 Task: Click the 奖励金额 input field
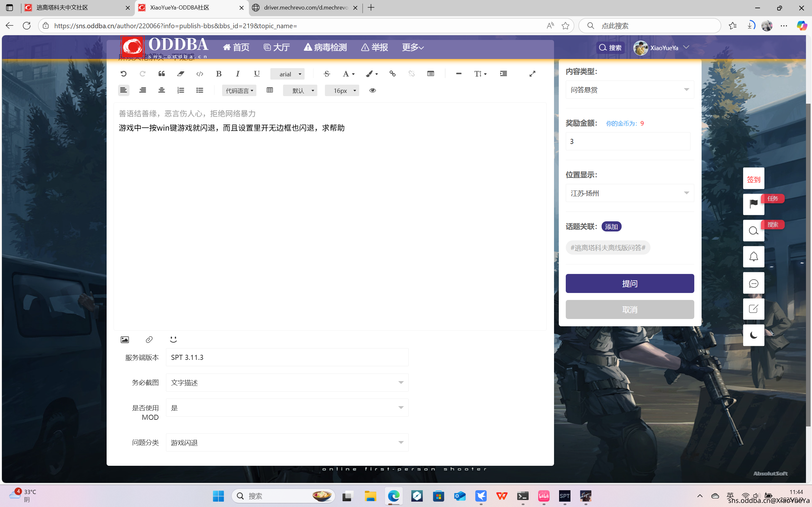click(628, 141)
